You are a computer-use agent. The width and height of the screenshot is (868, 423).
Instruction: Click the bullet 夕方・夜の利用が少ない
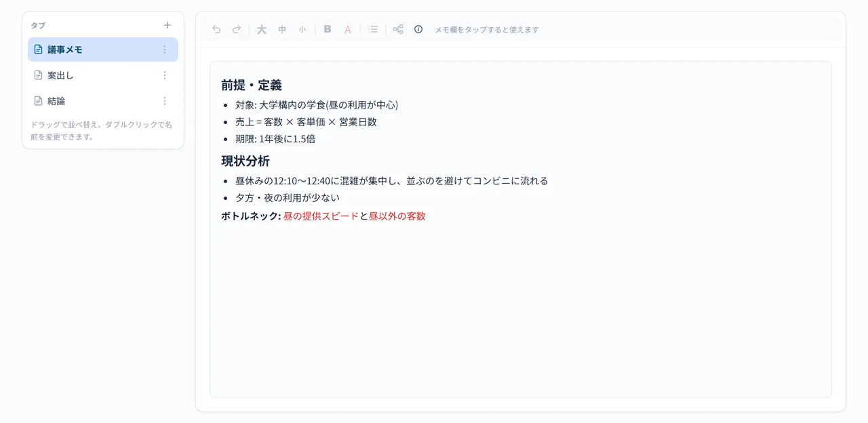pos(288,198)
